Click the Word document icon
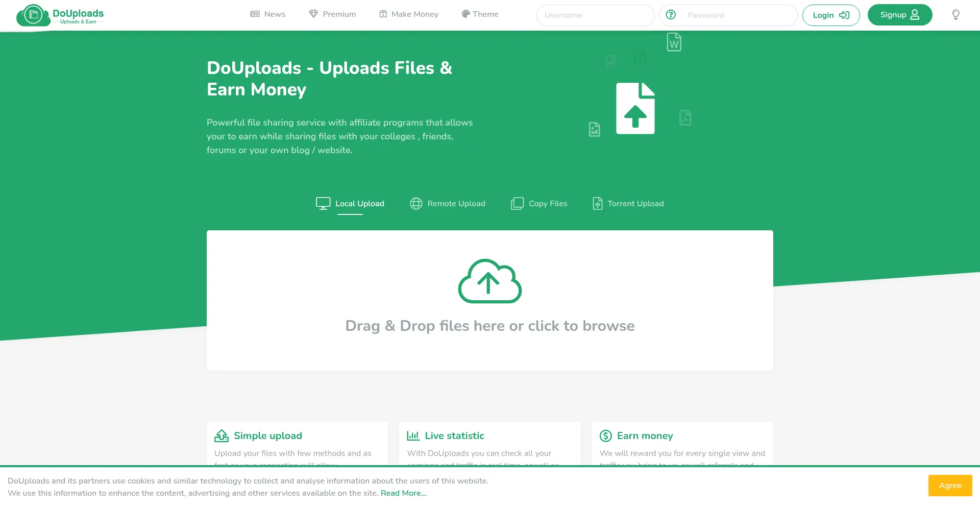This screenshot has height=507, width=980. 674,42
